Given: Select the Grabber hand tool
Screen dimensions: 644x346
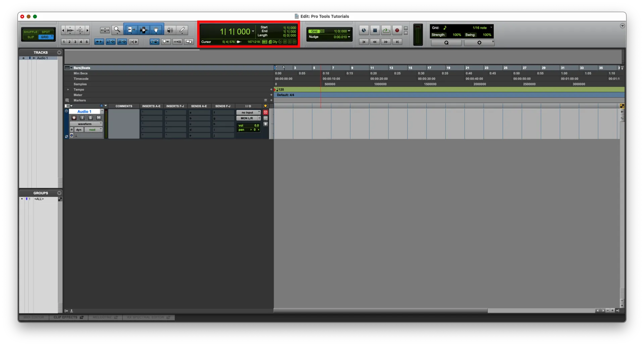Looking at the screenshot, I should (156, 30).
